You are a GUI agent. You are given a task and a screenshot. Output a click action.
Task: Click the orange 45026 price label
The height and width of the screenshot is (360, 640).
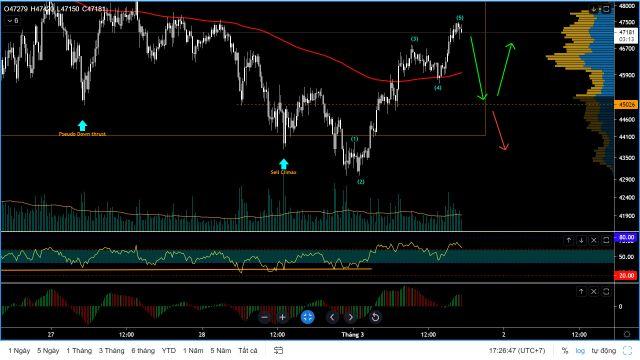[626, 105]
